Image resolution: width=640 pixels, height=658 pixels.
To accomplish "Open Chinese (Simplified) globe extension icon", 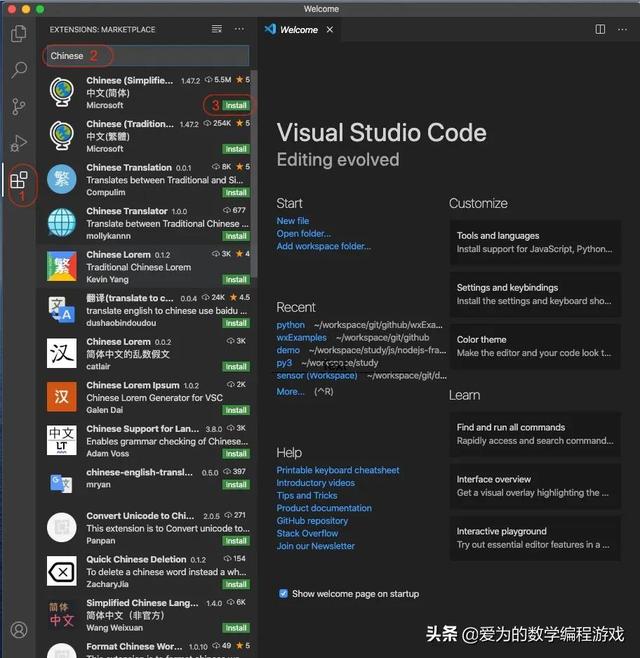I will [62, 92].
